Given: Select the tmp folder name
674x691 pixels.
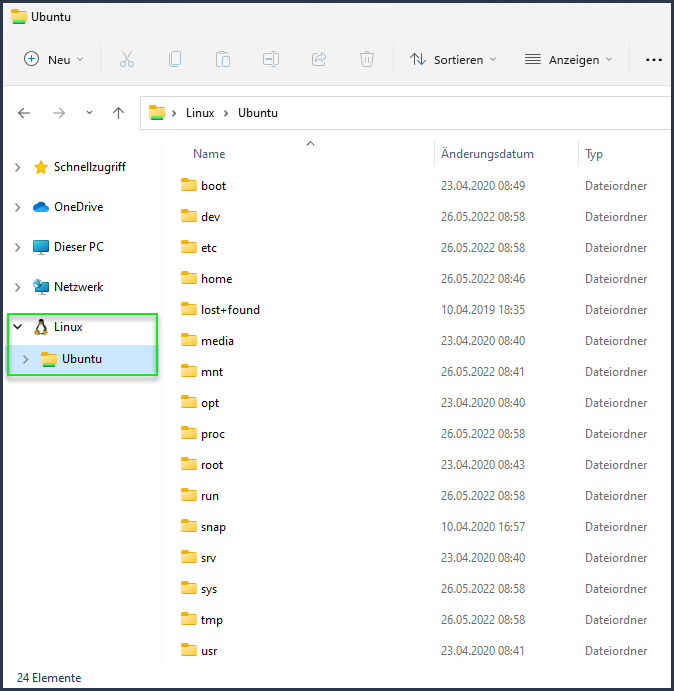Looking at the screenshot, I should click(x=212, y=620).
